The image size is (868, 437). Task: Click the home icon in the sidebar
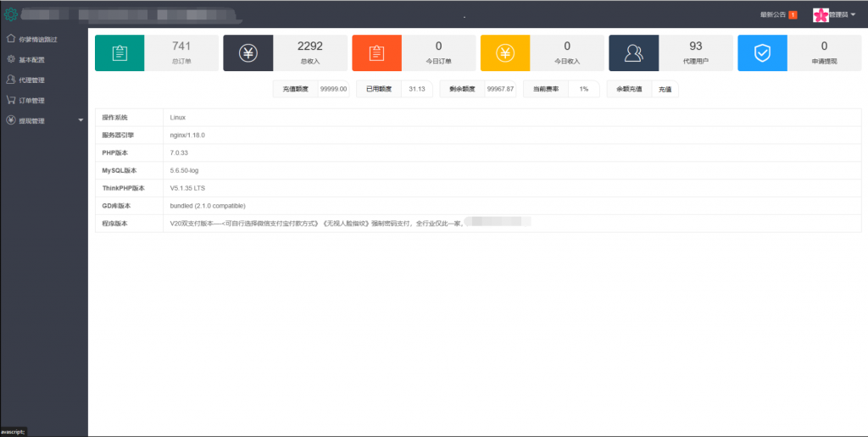pos(10,39)
